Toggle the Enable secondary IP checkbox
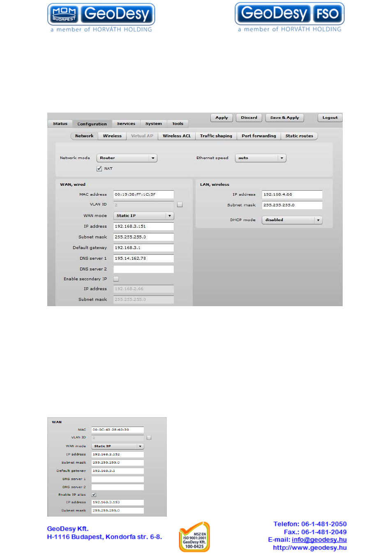 click(116, 279)
